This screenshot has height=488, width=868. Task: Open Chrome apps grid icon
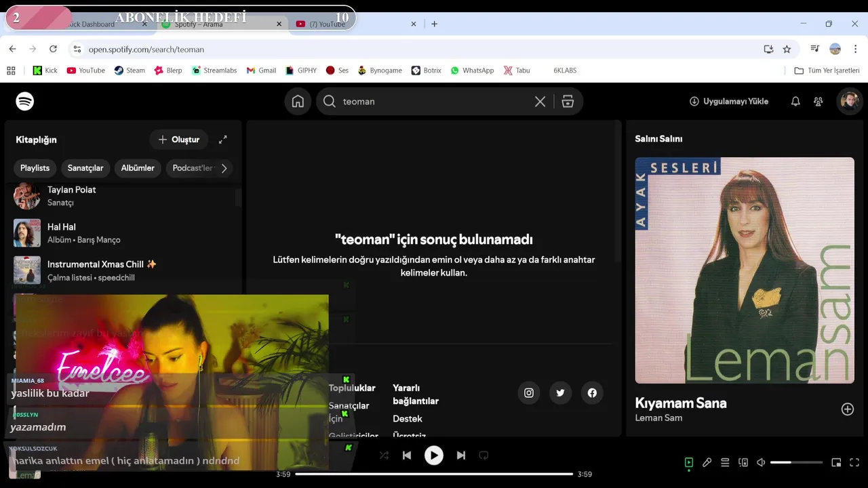[11, 70]
